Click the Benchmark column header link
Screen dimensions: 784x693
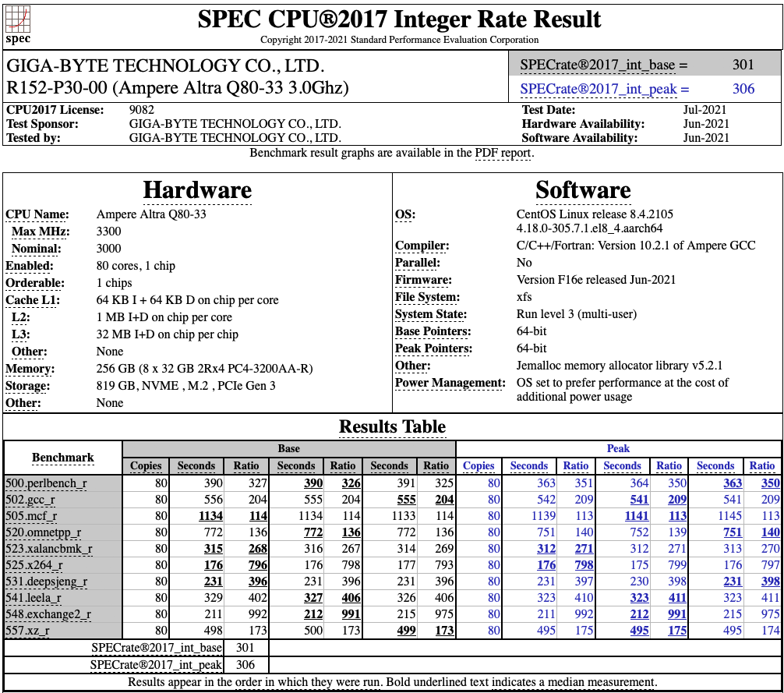pos(62,458)
